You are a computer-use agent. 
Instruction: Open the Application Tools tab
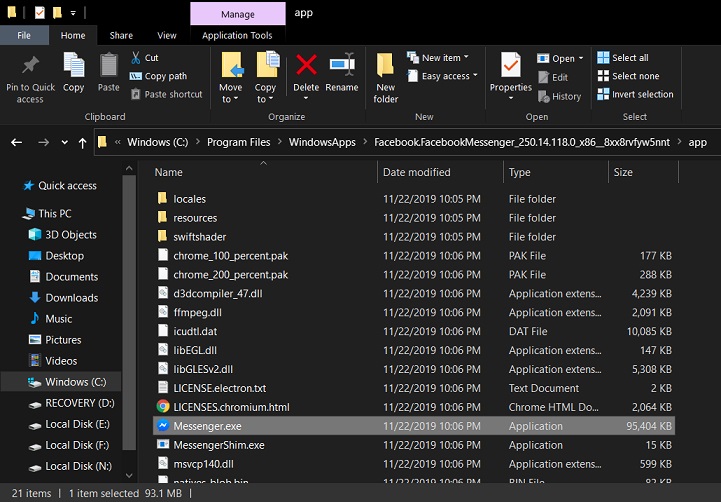coord(237,35)
